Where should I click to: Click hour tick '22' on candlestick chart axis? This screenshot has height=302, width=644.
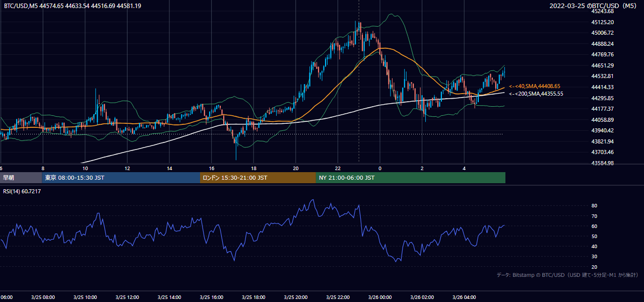click(338, 169)
